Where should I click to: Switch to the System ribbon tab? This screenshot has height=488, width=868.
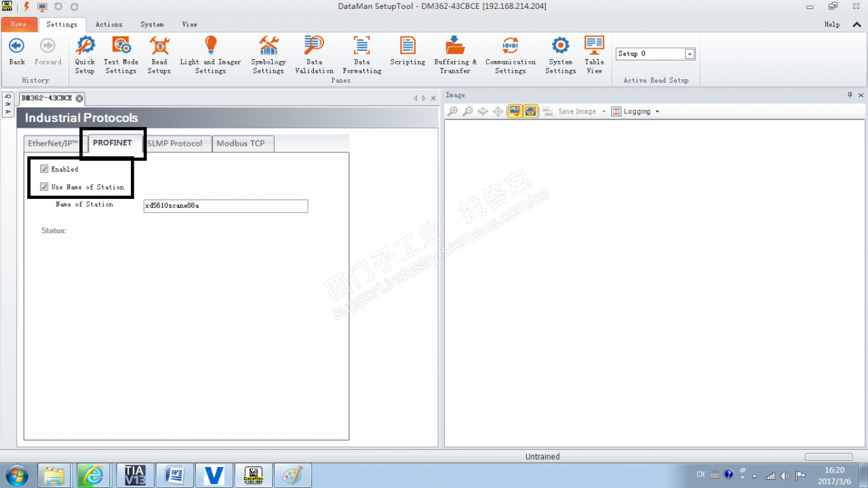point(152,24)
